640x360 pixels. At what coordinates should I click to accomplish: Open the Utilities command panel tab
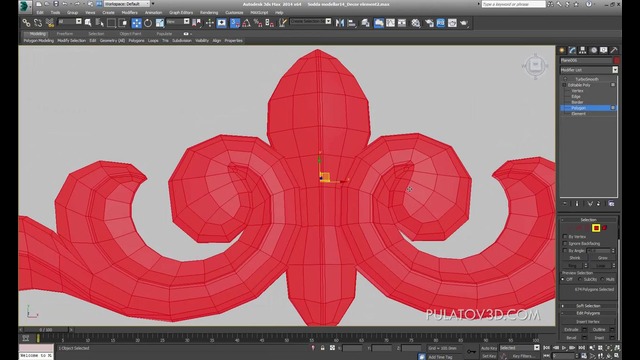(614, 50)
